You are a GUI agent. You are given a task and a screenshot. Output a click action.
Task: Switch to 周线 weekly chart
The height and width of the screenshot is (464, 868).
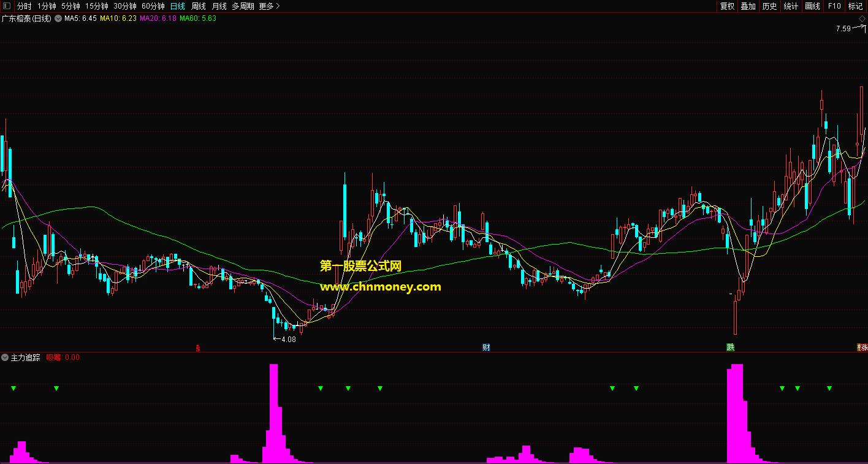[x=199, y=6]
